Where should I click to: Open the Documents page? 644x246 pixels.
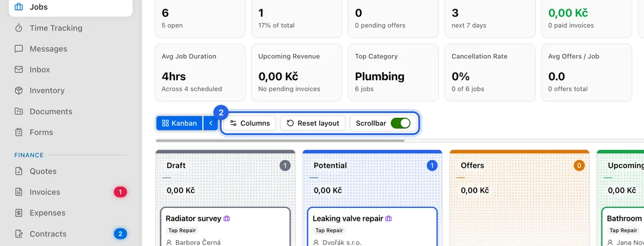coord(70,111)
